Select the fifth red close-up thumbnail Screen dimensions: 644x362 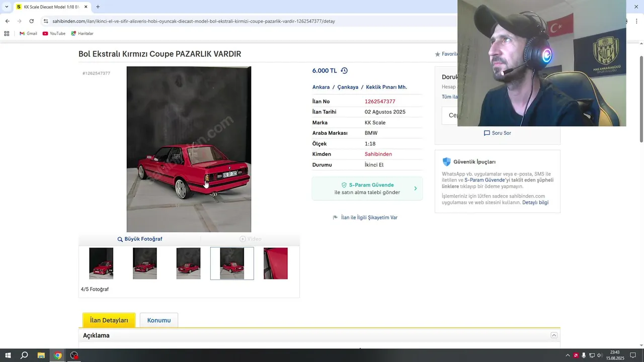pyautogui.click(x=276, y=263)
